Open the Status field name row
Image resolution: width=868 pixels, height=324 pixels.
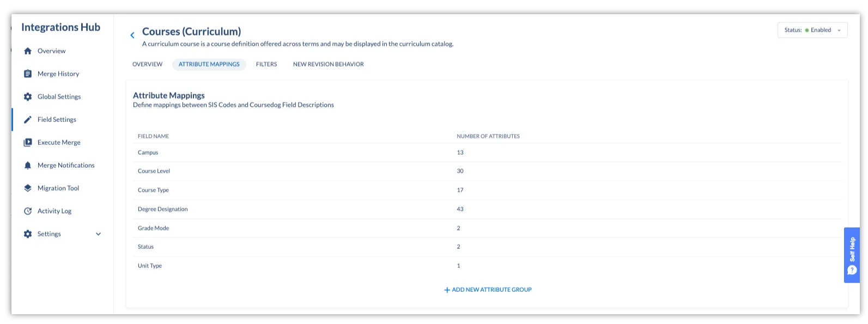coord(487,247)
